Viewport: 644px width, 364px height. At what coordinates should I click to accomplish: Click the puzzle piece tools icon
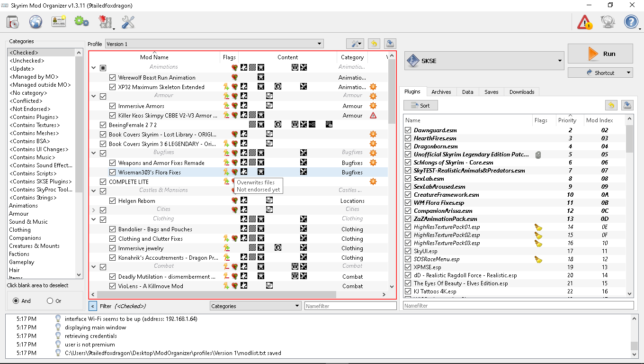click(105, 22)
